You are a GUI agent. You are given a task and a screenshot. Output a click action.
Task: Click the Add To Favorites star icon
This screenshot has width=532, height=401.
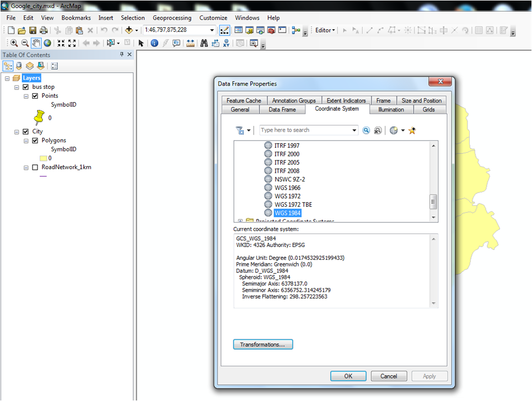tap(412, 130)
